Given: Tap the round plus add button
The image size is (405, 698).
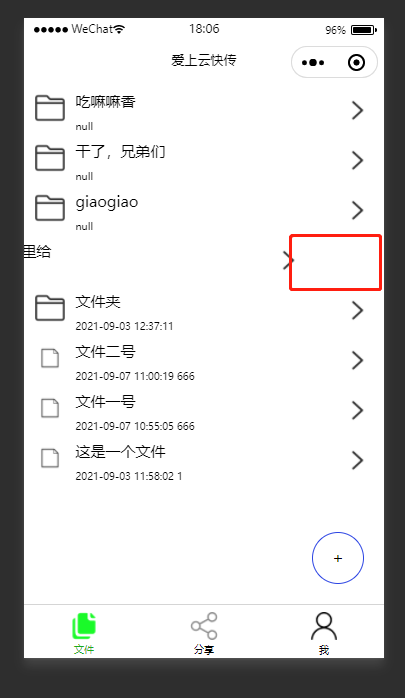Looking at the screenshot, I should click(338, 558).
